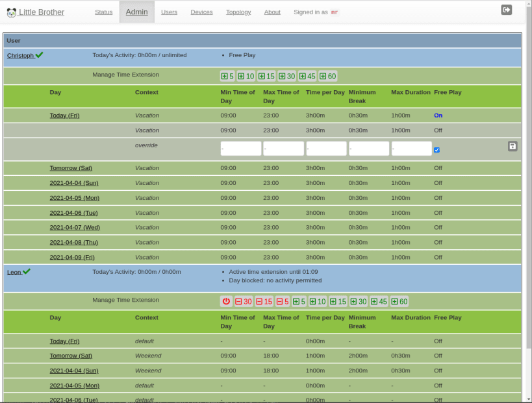Expand Leon's 2021-04-05 (Mon) row
Screen dimensions: 532x403
pyautogui.click(x=75, y=385)
